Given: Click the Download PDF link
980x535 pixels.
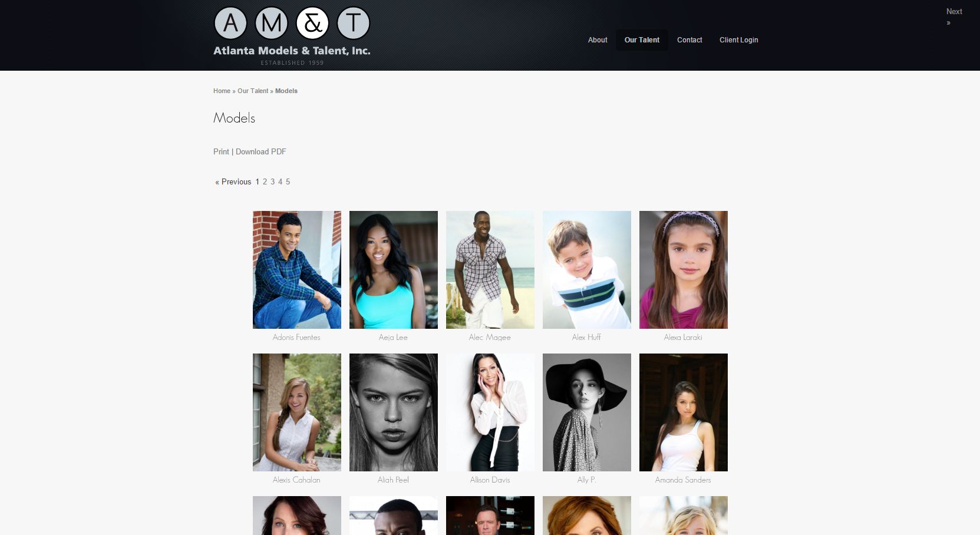Looking at the screenshot, I should [x=261, y=151].
